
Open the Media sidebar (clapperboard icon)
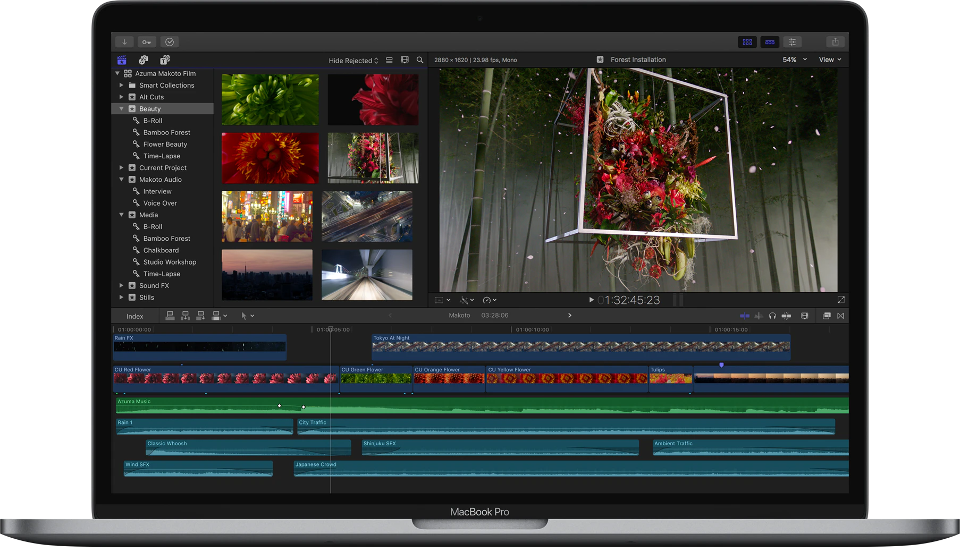[122, 60]
